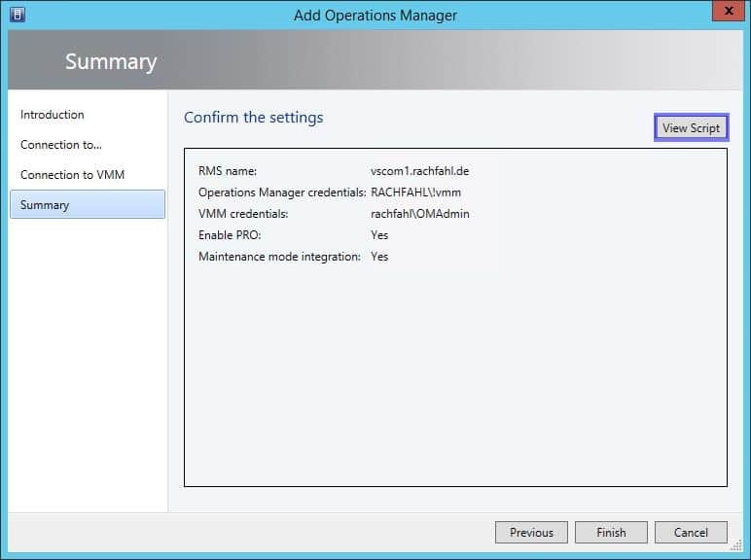Click the RMS name value vscom1.rachfahl.de
The image size is (751, 560).
click(x=419, y=171)
